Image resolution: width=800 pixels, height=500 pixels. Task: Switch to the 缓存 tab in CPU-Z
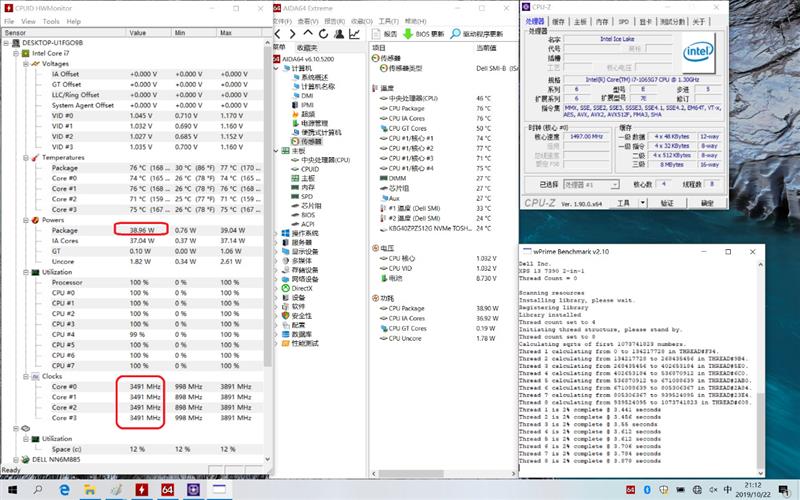559,21
